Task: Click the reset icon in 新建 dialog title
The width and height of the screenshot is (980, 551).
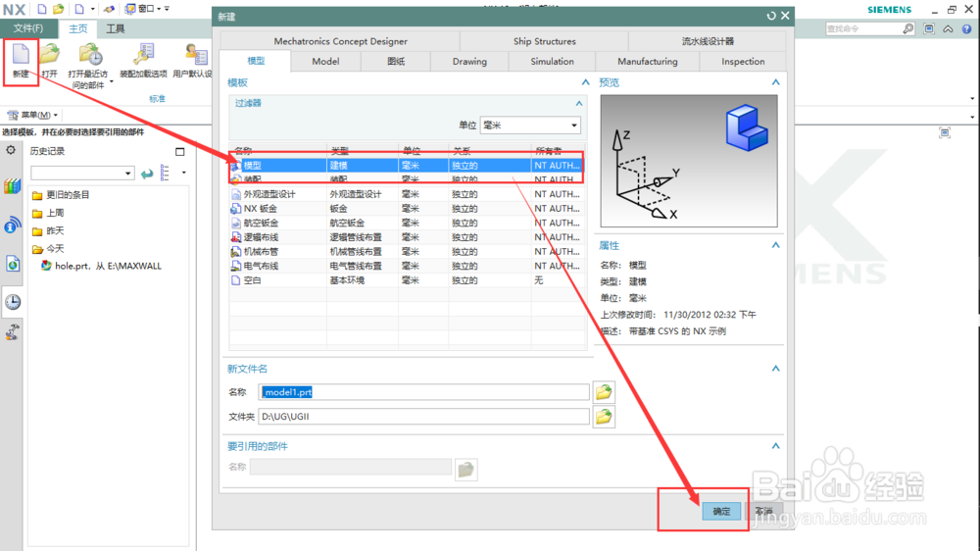Action: [x=771, y=17]
